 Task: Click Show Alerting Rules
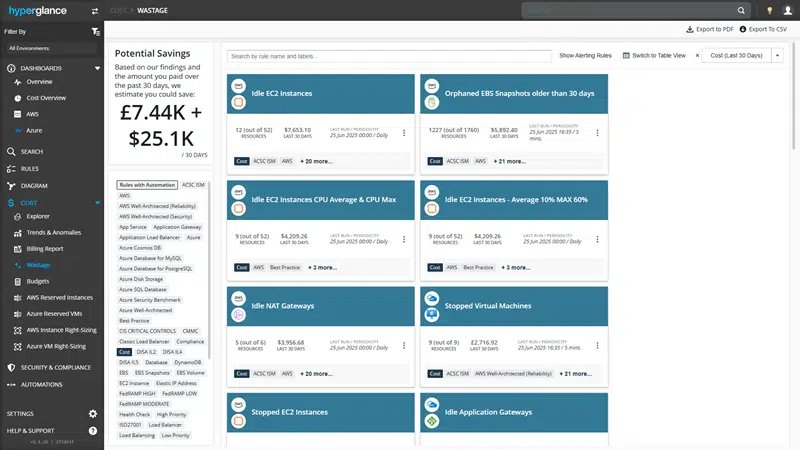tap(585, 56)
